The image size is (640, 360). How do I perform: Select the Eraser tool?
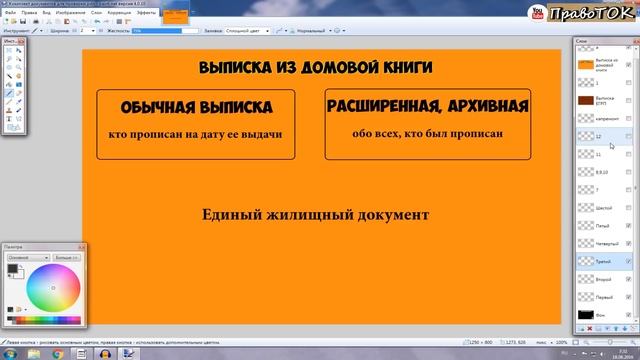click(19, 93)
